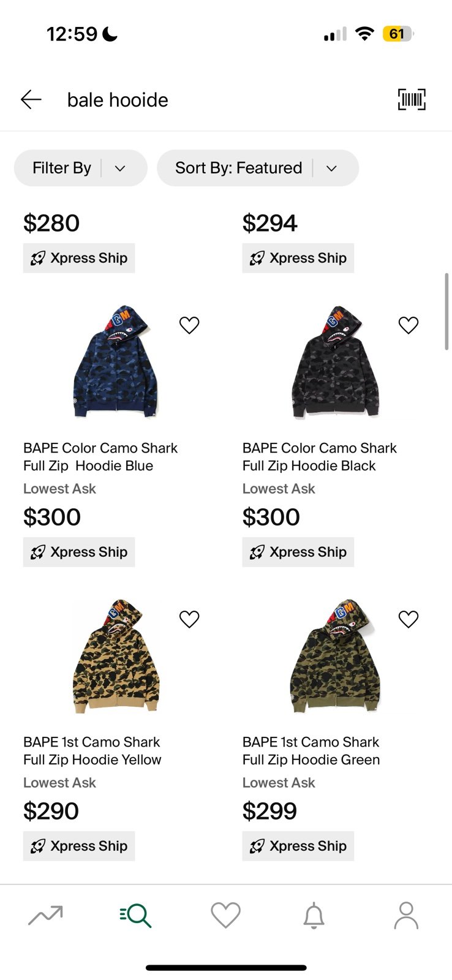Open BAPE 1st Camo Shark Hoodie Green title
452x980 pixels.
coord(311,751)
